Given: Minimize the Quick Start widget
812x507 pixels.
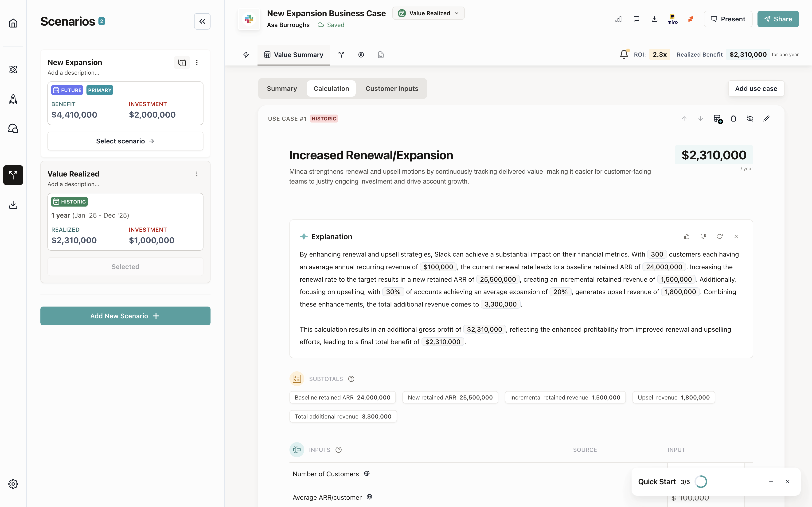Looking at the screenshot, I should [771, 481].
